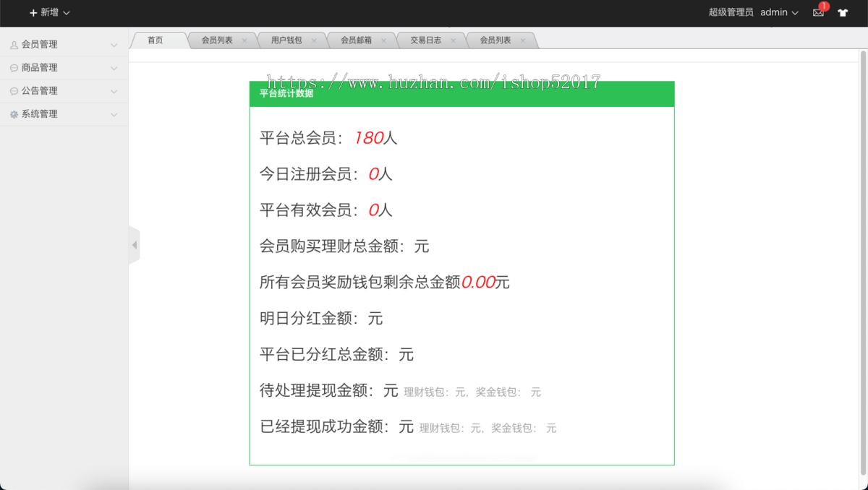Open the 会员列表 tab after 交易日志
Image resolution: width=868 pixels, height=490 pixels.
click(495, 40)
